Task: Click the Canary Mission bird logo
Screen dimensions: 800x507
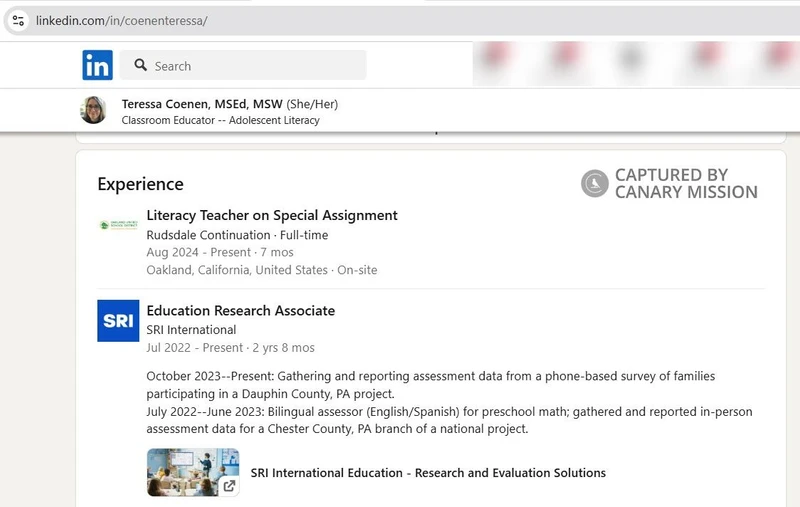Action: coord(595,183)
